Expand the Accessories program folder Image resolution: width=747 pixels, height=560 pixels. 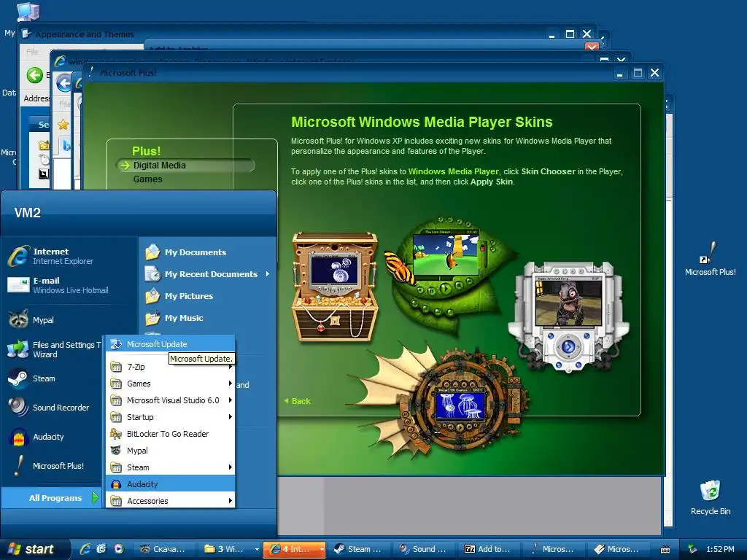pyautogui.click(x=170, y=500)
